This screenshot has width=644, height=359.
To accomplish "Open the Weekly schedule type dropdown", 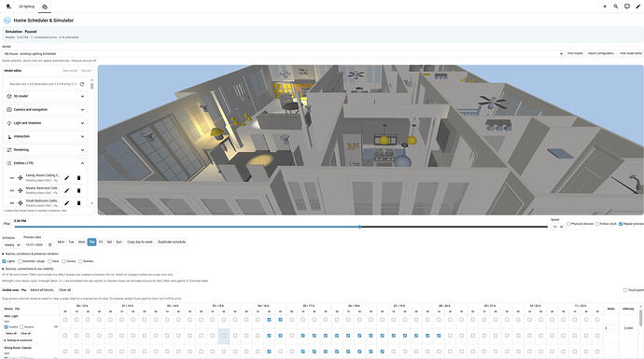I will [12, 245].
